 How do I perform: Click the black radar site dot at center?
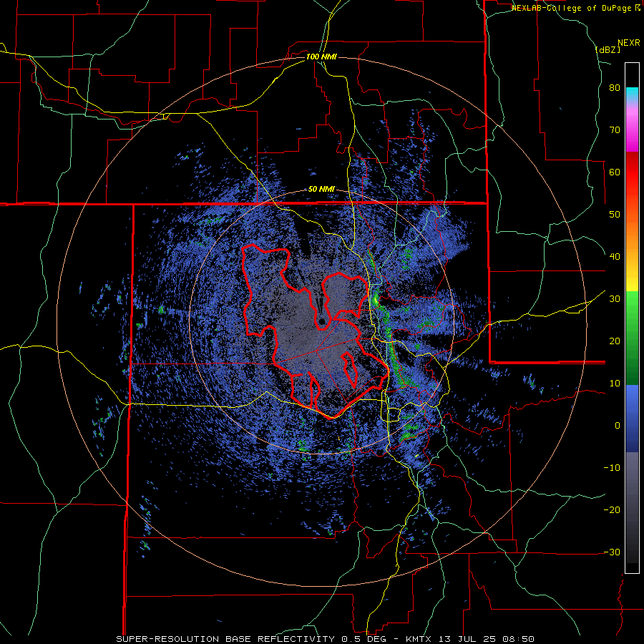tap(322, 321)
